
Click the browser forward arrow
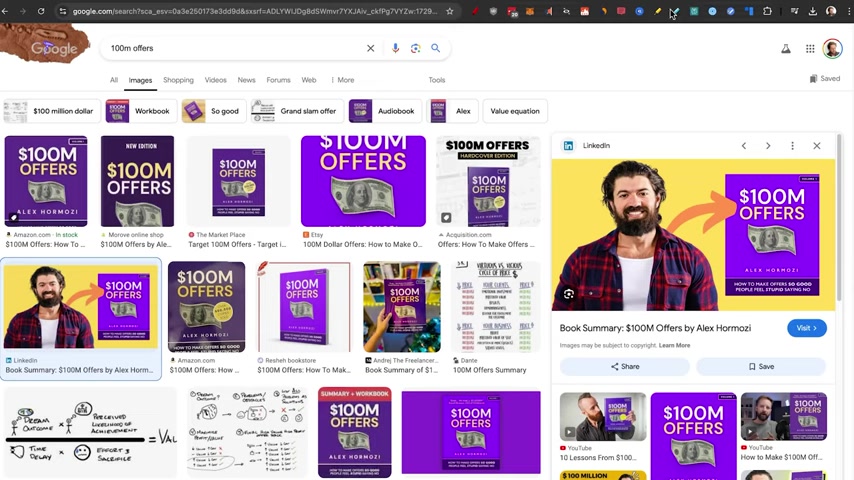[22, 11]
